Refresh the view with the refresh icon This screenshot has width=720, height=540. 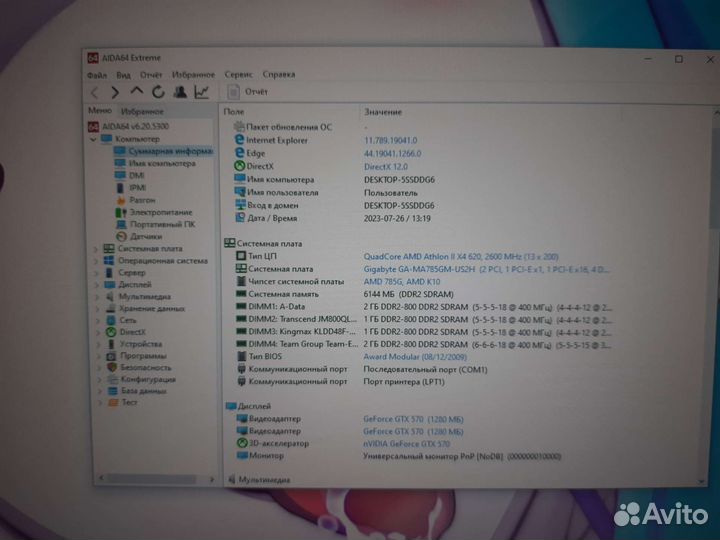pos(158,92)
